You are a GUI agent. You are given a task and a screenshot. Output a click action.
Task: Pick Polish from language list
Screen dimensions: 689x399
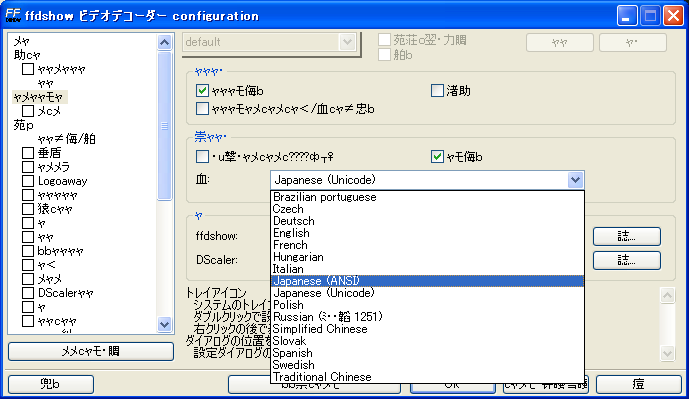pyautogui.click(x=427, y=305)
